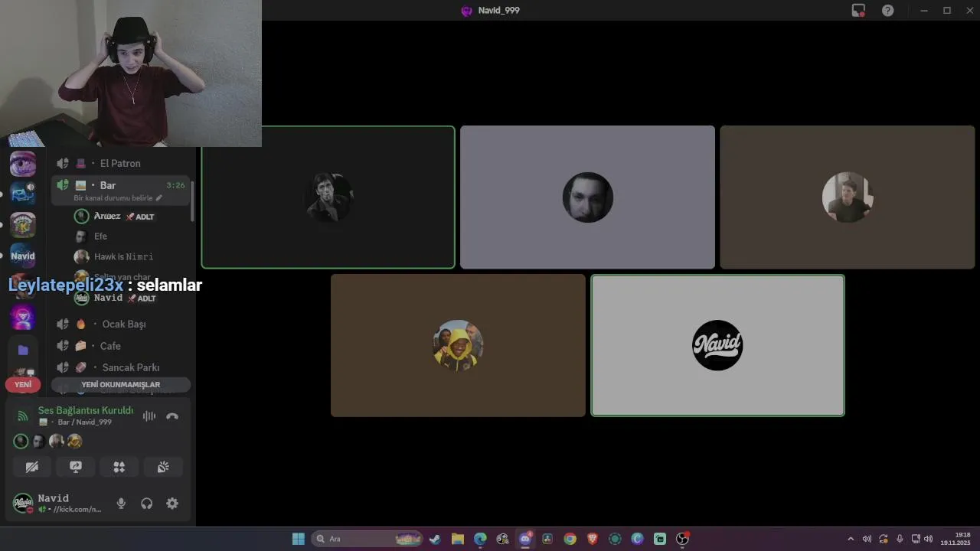Select the yellow hoodie avatar tile
This screenshot has height=551, width=980.
tap(458, 345)
